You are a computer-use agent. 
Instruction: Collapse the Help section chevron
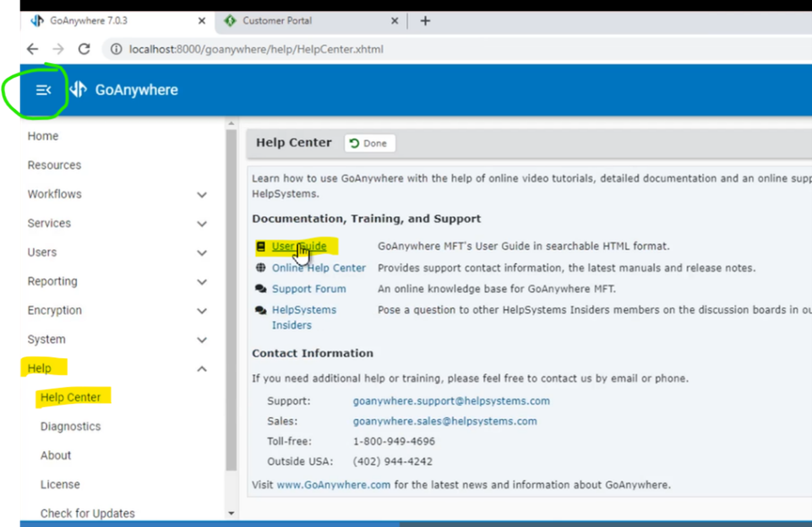tap(202, 368)
